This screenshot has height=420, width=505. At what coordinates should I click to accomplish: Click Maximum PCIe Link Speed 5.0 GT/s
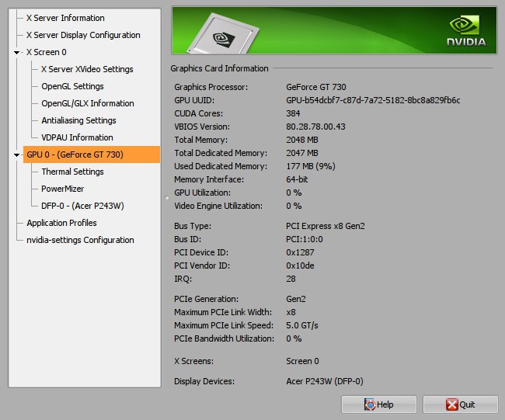(x=301, y=325)
